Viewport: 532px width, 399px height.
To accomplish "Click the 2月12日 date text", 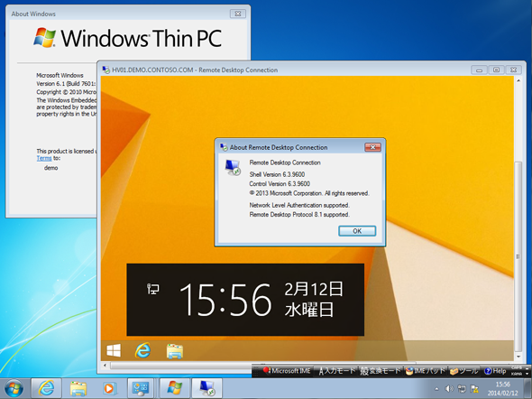I will click(314, 289).
